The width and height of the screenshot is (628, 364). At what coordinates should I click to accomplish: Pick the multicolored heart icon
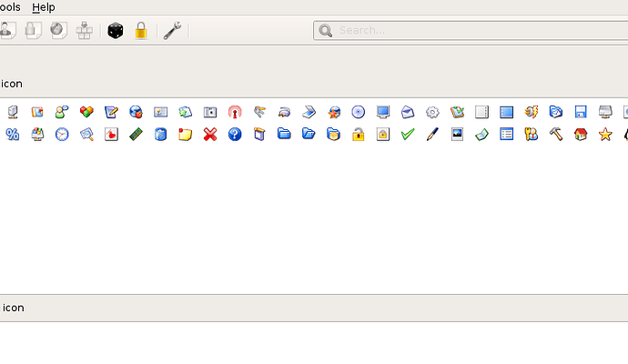86,112
